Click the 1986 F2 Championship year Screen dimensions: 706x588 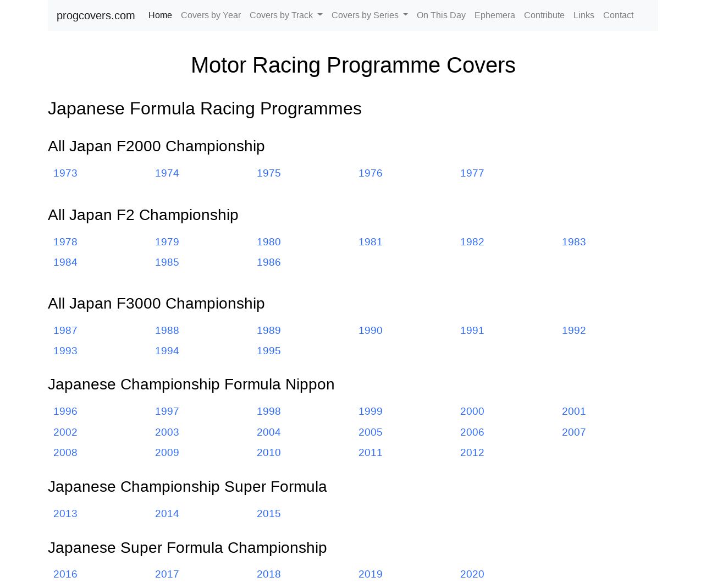pyautogui.click(x=268, y=262)
